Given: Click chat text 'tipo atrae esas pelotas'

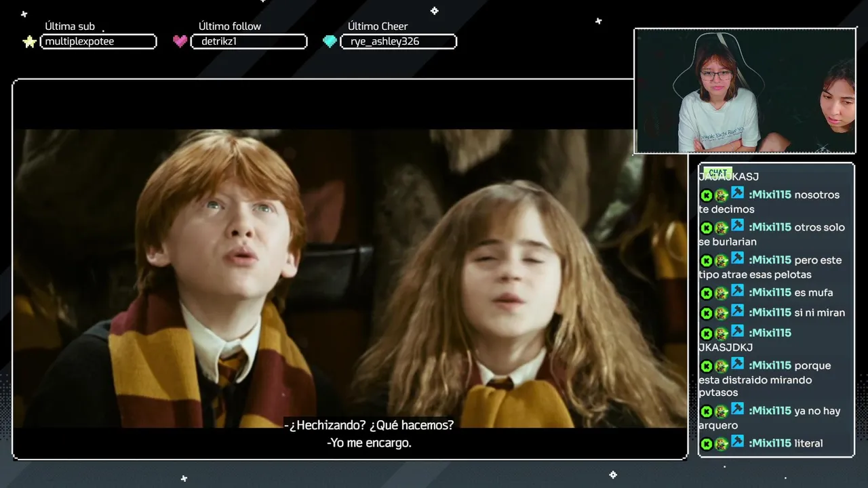Looking at the screenshot, I should (x=755, y=275).
